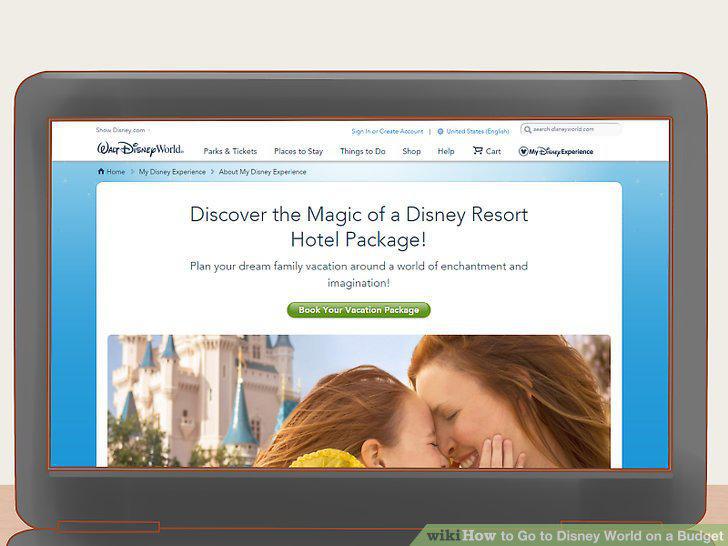The height and width of the screenshot is (546, 728).
Task: Click the globe icon by United States
Action: coord(441,131)
